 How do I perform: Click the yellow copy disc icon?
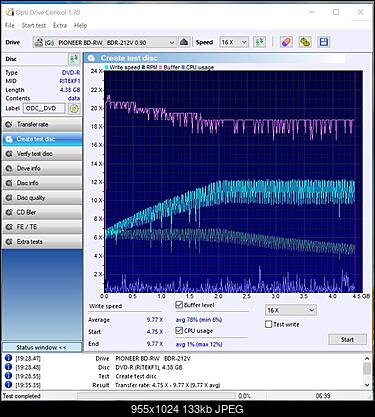305,42
